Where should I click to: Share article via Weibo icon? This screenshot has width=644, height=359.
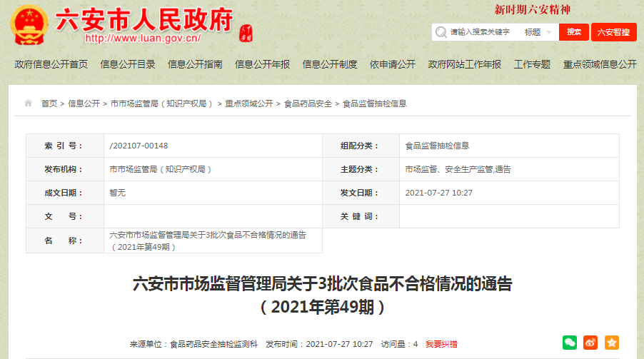click(x=590, y=343)
